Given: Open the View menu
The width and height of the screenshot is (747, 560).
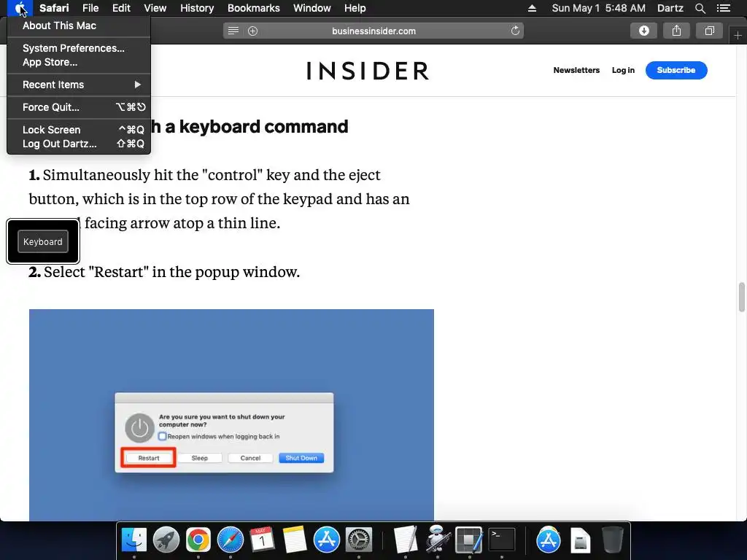Looking at the screenshot, I should tap(155, 8).
